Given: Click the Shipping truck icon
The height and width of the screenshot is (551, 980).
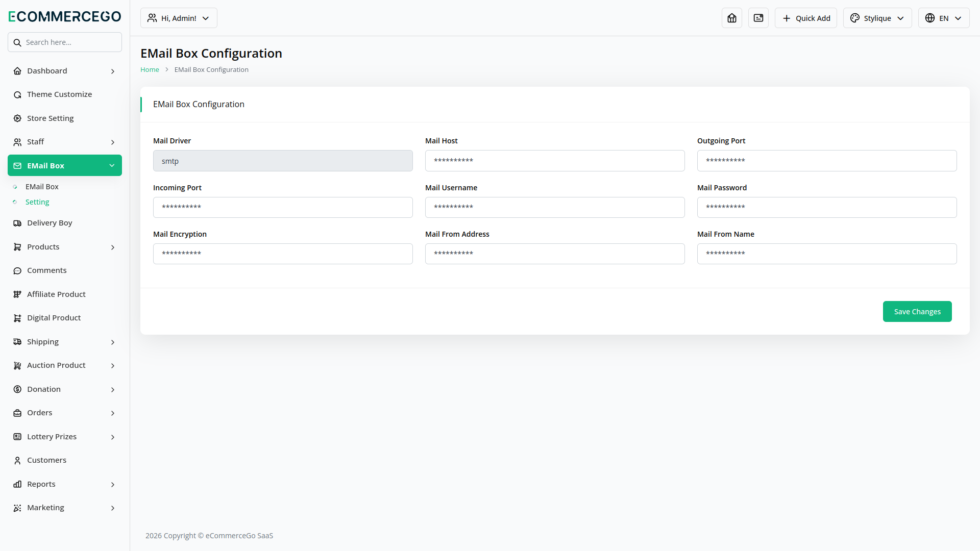Looking at the screenshot, I should click(x=17, y=342).
